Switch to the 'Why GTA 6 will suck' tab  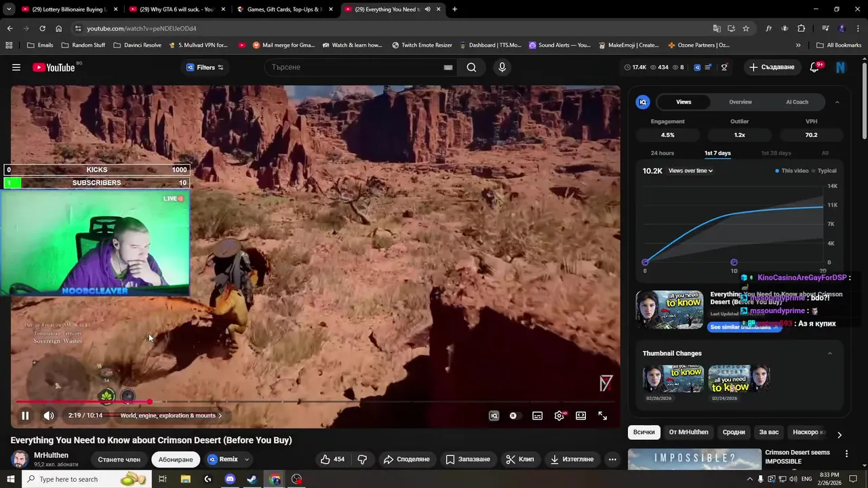click(176, 9)
